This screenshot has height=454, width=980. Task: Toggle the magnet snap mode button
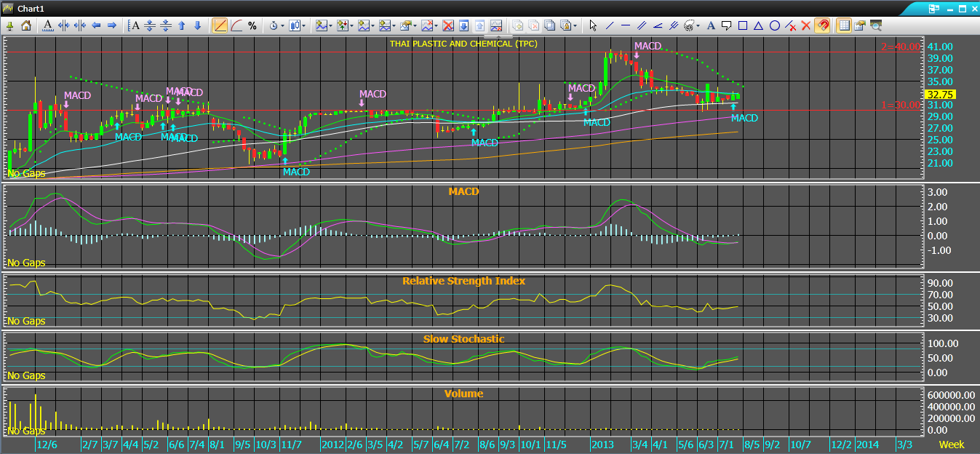(x=822, y=25)
